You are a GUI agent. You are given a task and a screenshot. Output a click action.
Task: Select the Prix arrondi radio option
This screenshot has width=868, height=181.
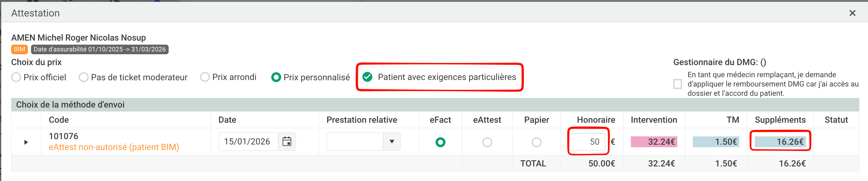pyautogui.click(x=205, y=77)
